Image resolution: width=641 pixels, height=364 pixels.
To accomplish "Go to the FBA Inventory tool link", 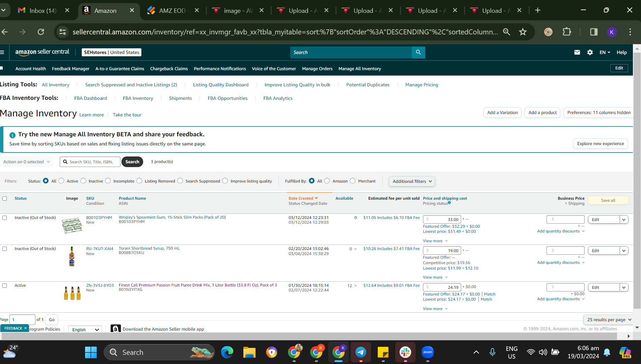I will tap(138, 98).
